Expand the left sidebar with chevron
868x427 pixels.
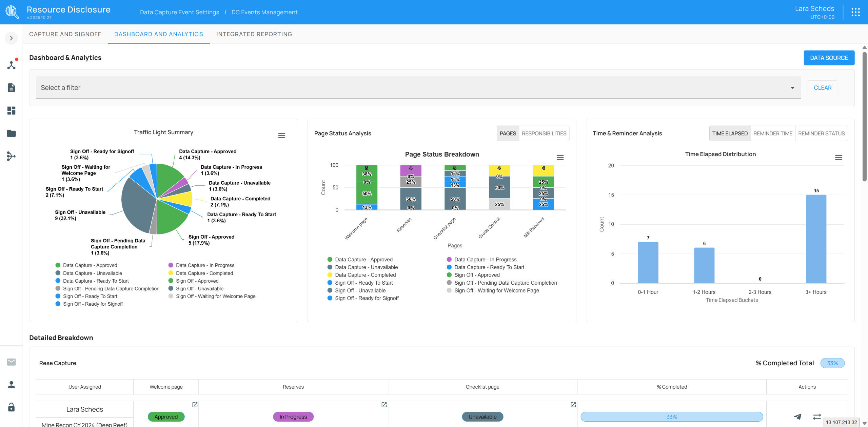coord(11,38)
